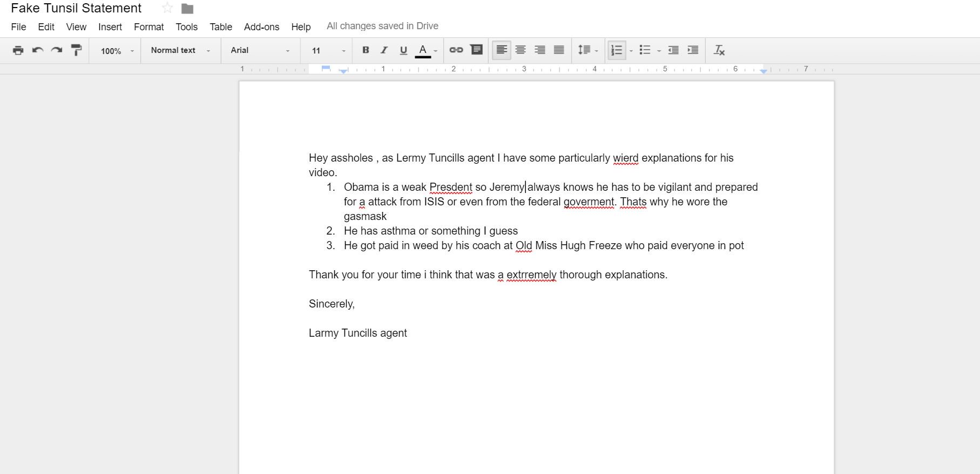Open the text color picker

click(423, 50)
